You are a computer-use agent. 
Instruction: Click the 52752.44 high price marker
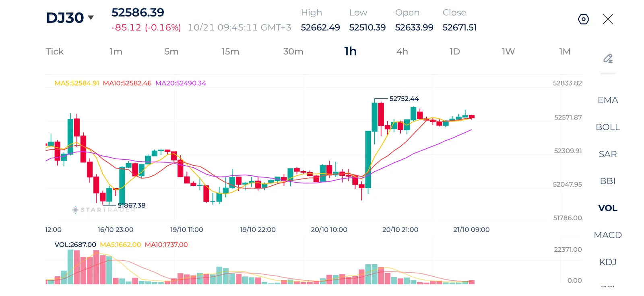coord(404,99)
